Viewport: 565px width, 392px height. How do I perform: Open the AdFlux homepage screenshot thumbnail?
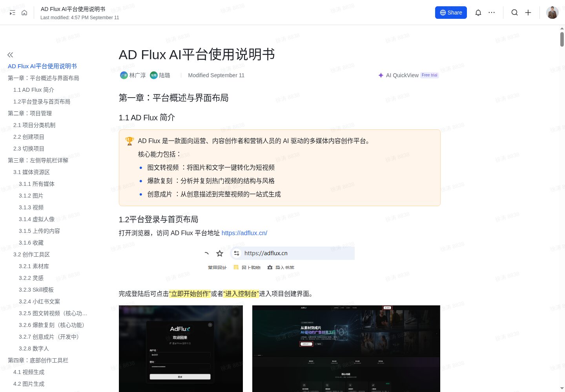[x=346, y=348]
